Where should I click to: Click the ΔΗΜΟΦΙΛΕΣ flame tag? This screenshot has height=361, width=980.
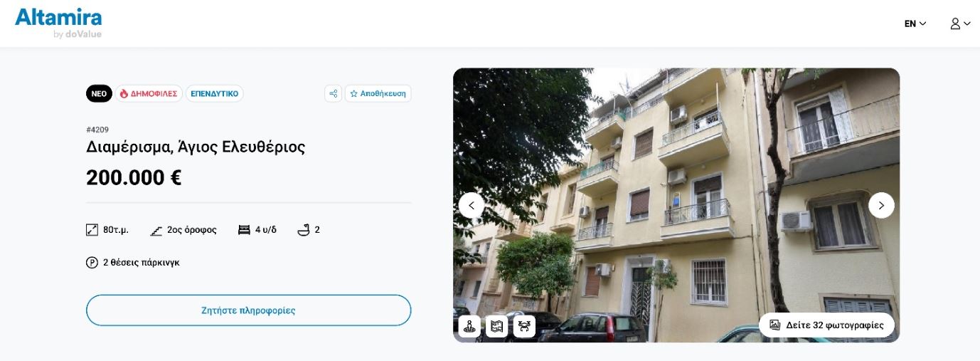[149, 93]
